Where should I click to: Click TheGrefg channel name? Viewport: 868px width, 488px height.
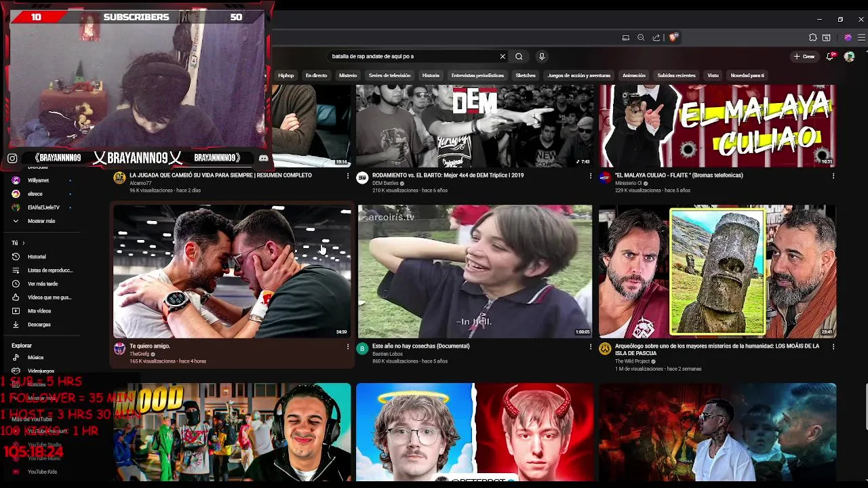(139, 354)
